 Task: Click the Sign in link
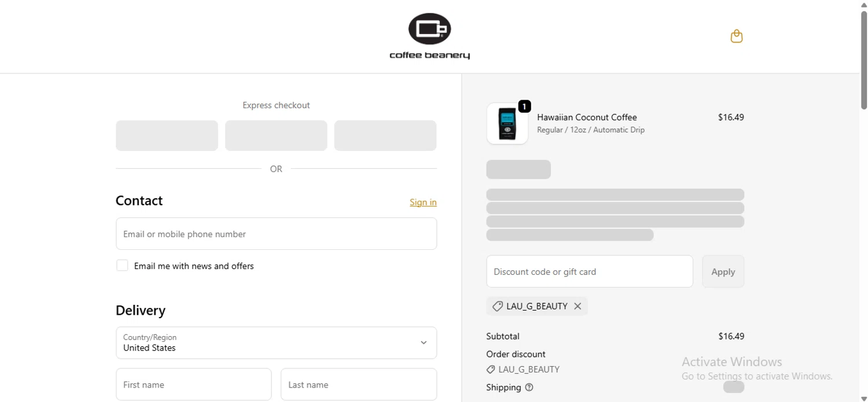tap(423, 202)
